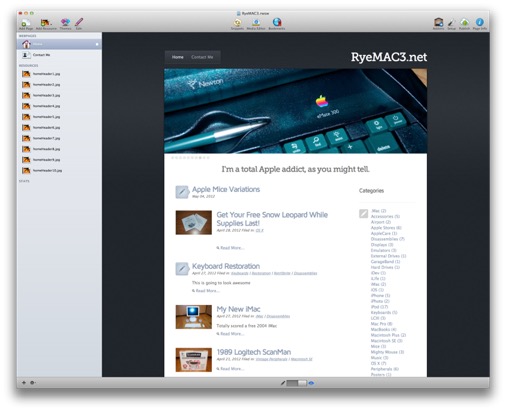Viewport: 506px width, 411px height.
Task: Click the Snow Leopard post thumbnail
Action: pyautogui.click(x=194, y=222)
